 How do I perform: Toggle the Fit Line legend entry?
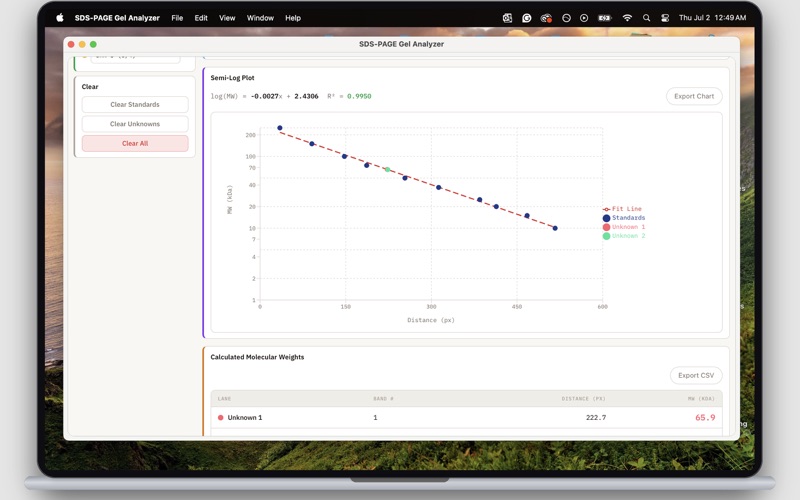pos(622,209)
